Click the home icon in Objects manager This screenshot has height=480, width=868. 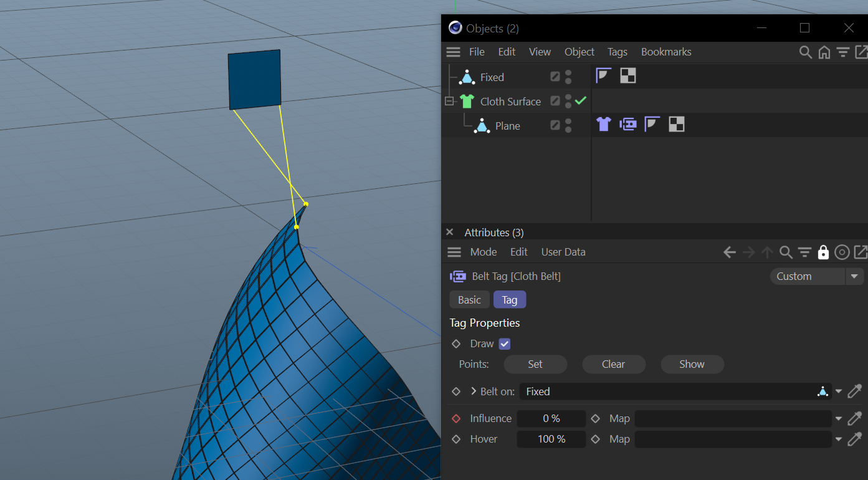coord(824,52)
